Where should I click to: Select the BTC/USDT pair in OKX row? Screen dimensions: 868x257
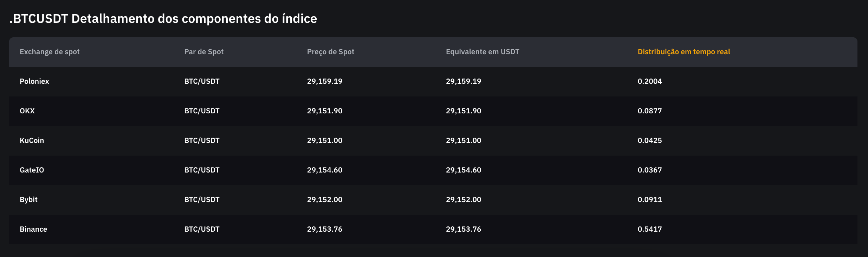(x=202, y=111)
